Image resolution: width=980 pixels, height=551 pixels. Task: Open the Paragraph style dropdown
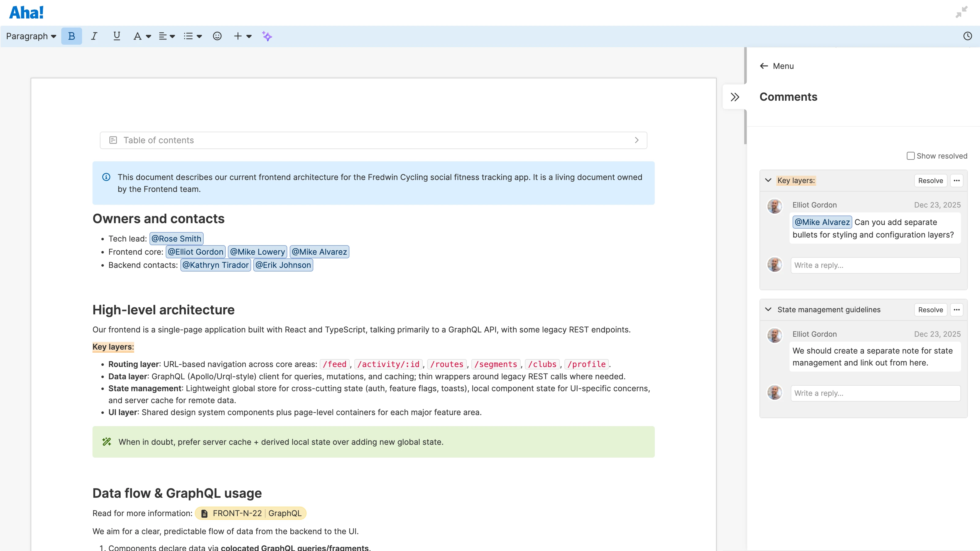tap(31, 36)
